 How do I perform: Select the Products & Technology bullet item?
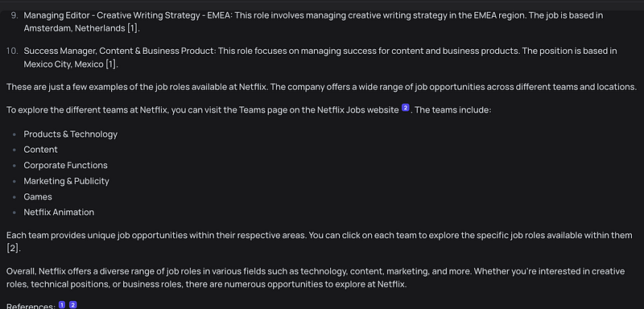tap(70, 134)
